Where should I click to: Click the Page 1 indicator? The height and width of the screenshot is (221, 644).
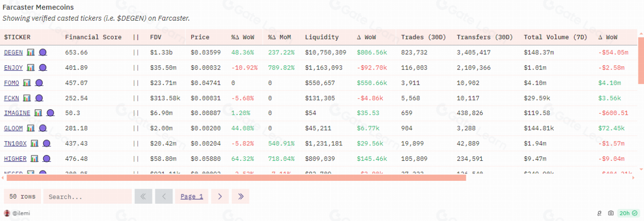(x=192, y=197)
